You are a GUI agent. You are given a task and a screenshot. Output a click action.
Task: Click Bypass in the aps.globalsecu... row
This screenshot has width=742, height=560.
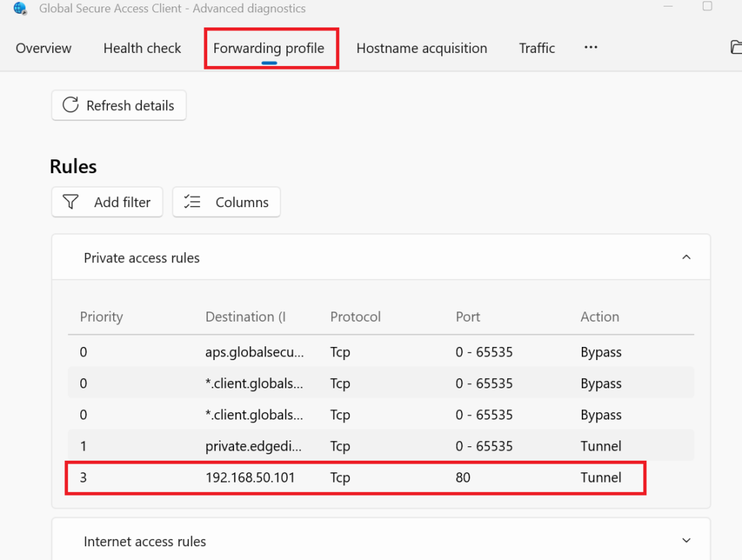(x=601, y=353)
